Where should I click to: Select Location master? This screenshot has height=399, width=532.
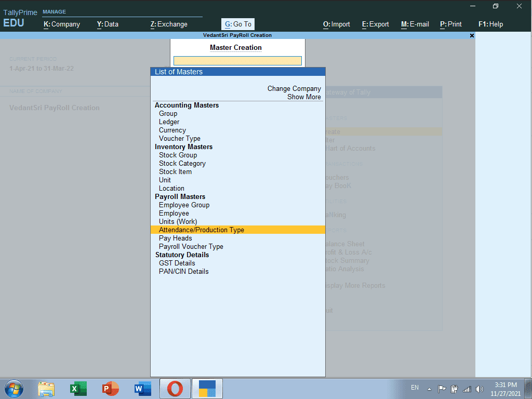click(171, 188)
